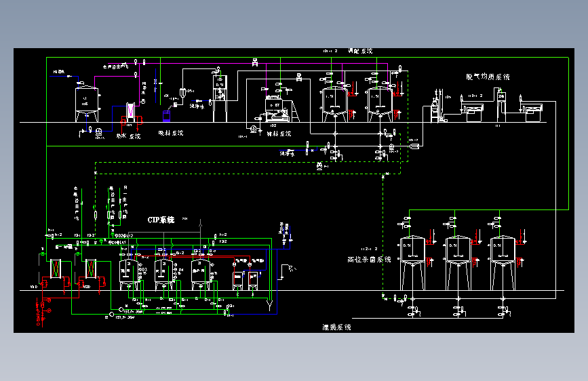Click the pump left of the 溶料系统 label
The image size is (588, 381).
254,129
